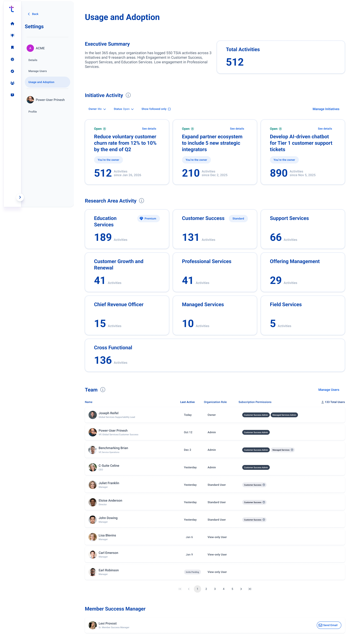
Task: Open the bookmark icon in left rail
Action: coord(12,47)
